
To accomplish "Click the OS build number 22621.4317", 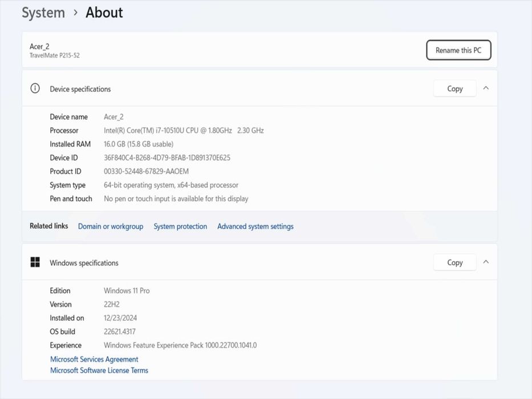I will 120,332.
